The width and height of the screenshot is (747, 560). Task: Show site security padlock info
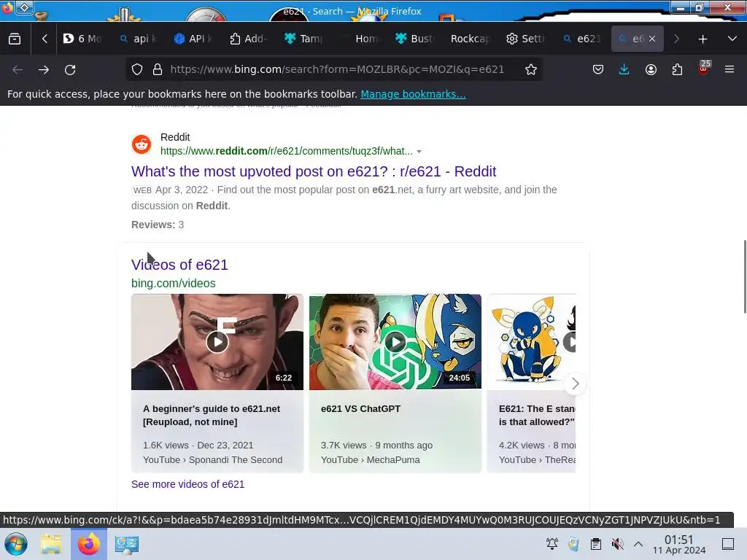coord(158,69)
